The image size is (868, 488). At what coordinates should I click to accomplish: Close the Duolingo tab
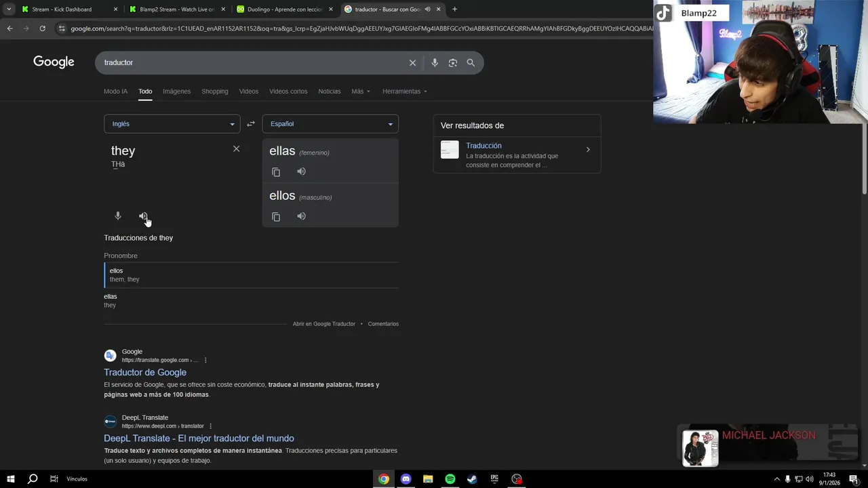pyautogui.click(x=331, y=9)
